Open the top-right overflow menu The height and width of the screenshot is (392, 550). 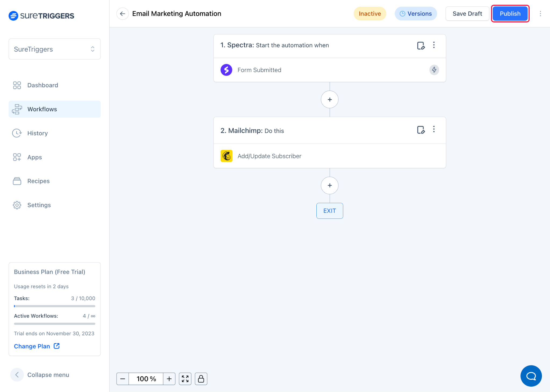point(540,13)
